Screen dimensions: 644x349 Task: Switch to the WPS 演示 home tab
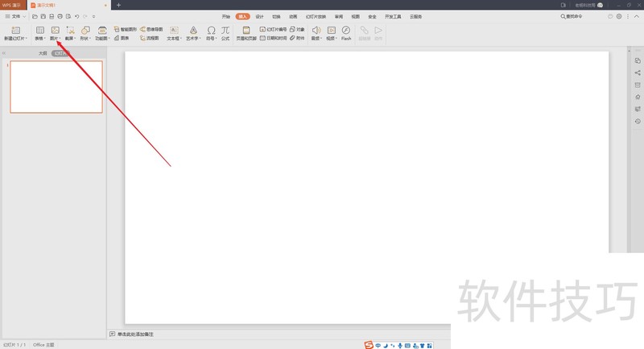(x=12, y=5)
